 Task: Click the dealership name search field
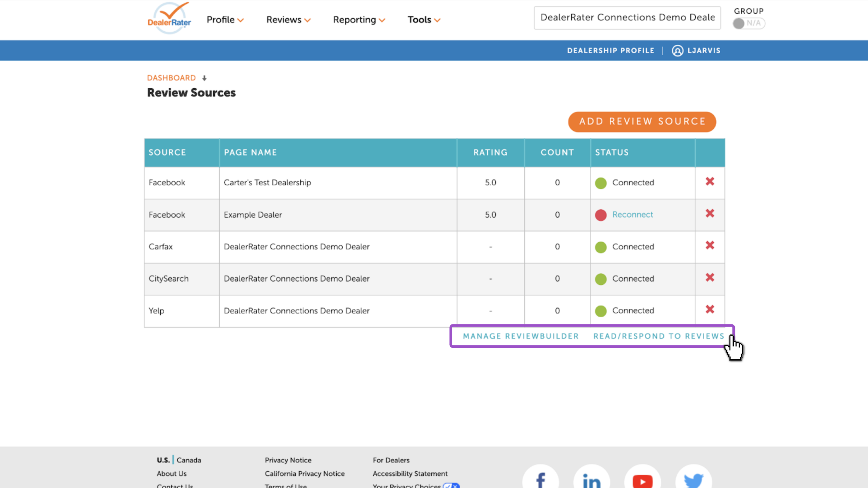tap(627, 18)
